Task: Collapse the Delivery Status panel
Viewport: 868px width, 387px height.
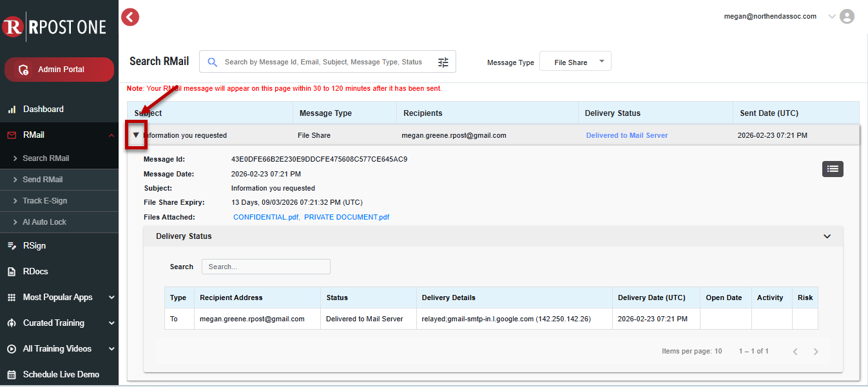Action: point(827,236)
